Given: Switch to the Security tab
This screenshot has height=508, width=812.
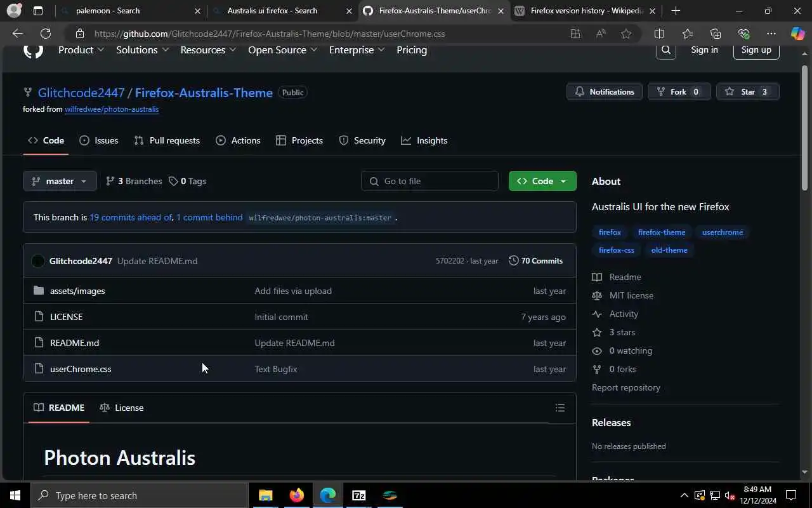Looking at the screenshot, I should [362, 140].
